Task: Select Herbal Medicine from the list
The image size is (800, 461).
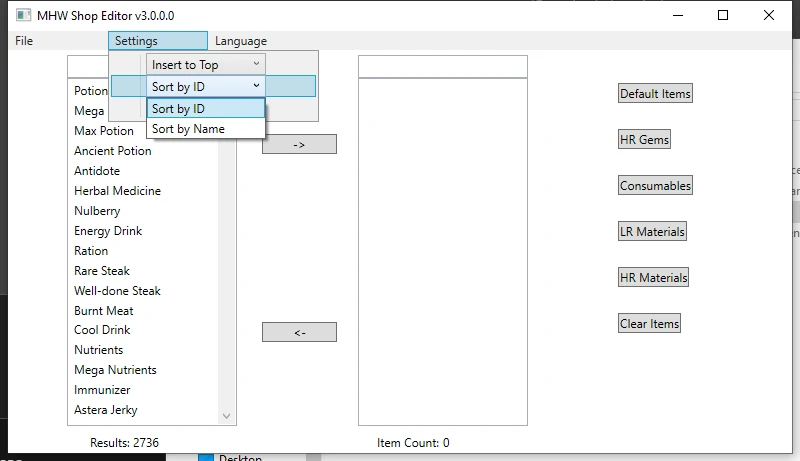Action: [117, 191]
